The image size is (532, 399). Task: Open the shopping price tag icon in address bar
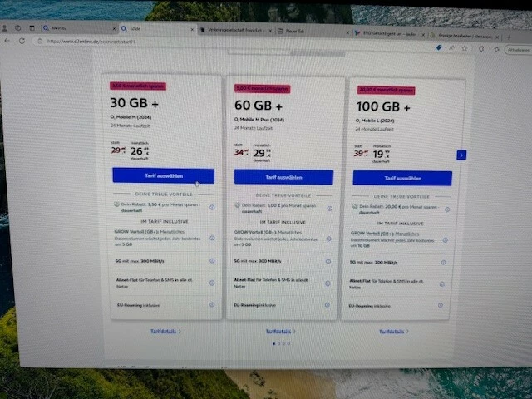(x=439, y=47)
